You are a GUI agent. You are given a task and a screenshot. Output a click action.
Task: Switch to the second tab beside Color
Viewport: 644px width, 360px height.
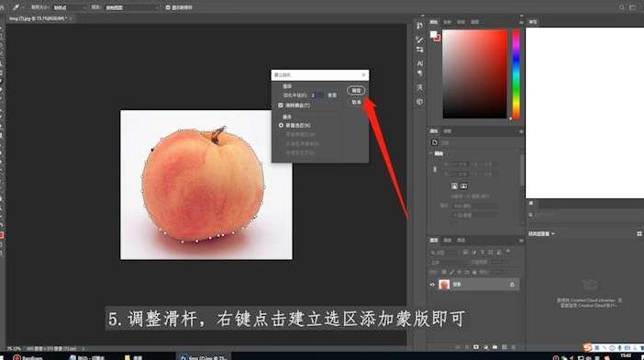448,22
